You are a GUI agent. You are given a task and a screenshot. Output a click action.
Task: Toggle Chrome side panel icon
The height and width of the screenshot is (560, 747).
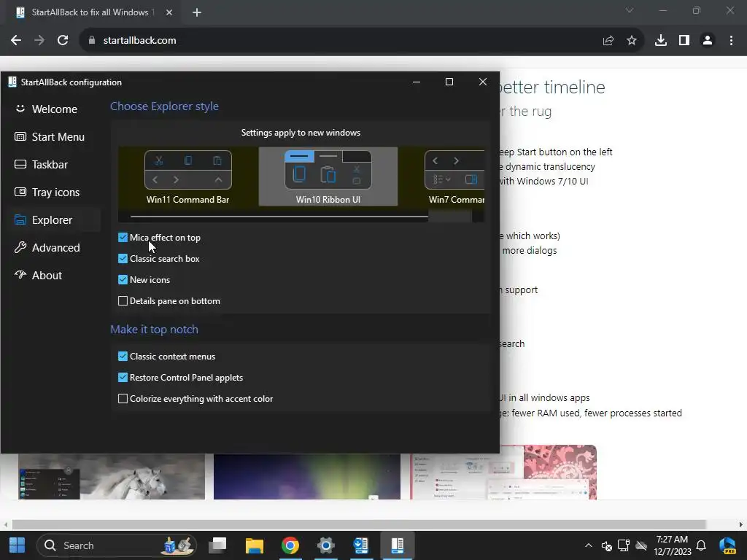click(684, 41)
